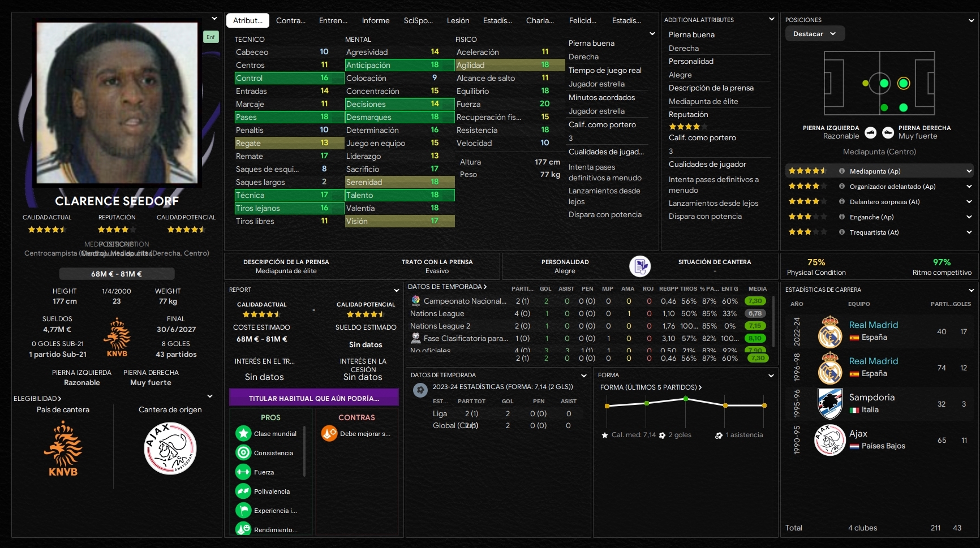
Task: Click the Ajax logo under Cantera de origen
Action: coord(170,448)
